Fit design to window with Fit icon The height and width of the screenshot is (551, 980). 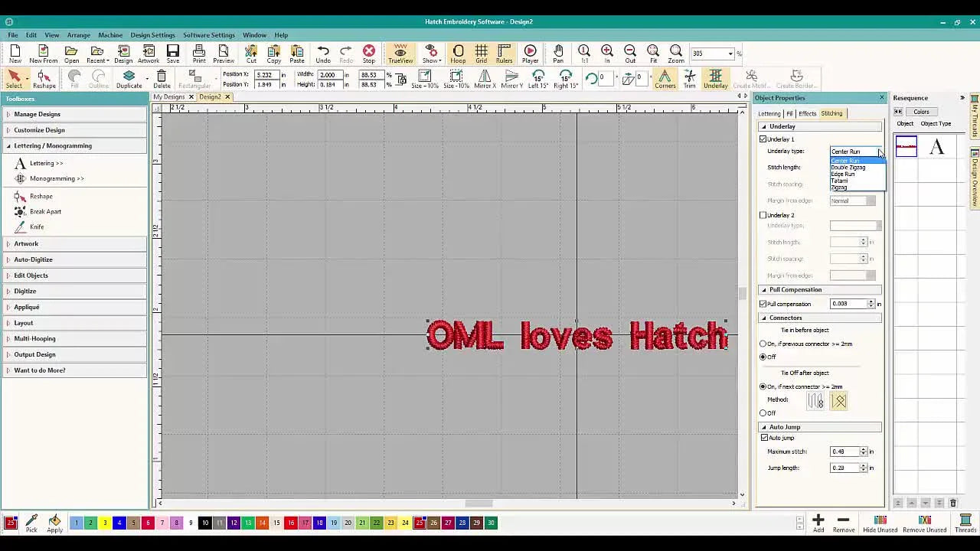(653, 54)
